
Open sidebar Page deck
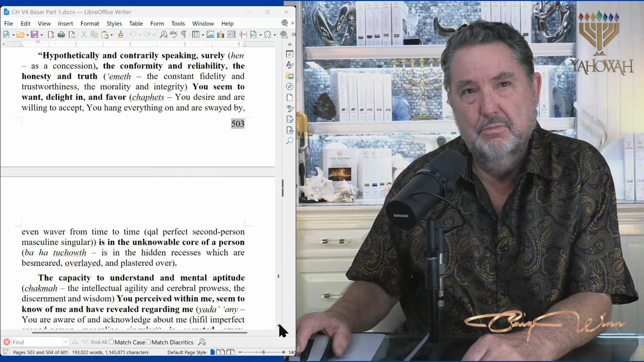(290, 98)
